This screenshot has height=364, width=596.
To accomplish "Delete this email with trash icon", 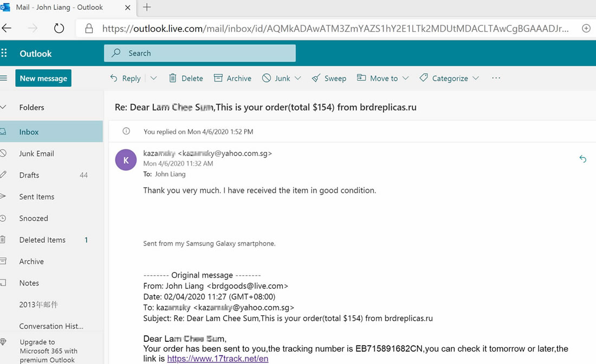I will (x=173, y=78).
